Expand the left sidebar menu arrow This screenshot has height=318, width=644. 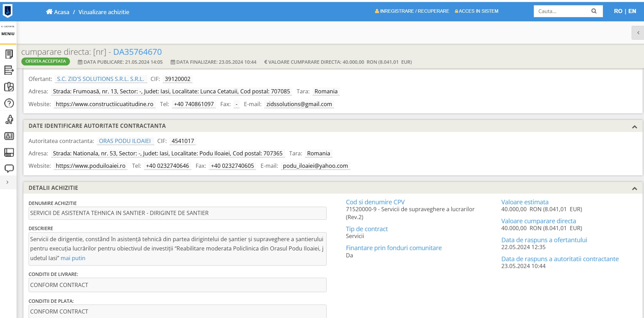(8, 182)
